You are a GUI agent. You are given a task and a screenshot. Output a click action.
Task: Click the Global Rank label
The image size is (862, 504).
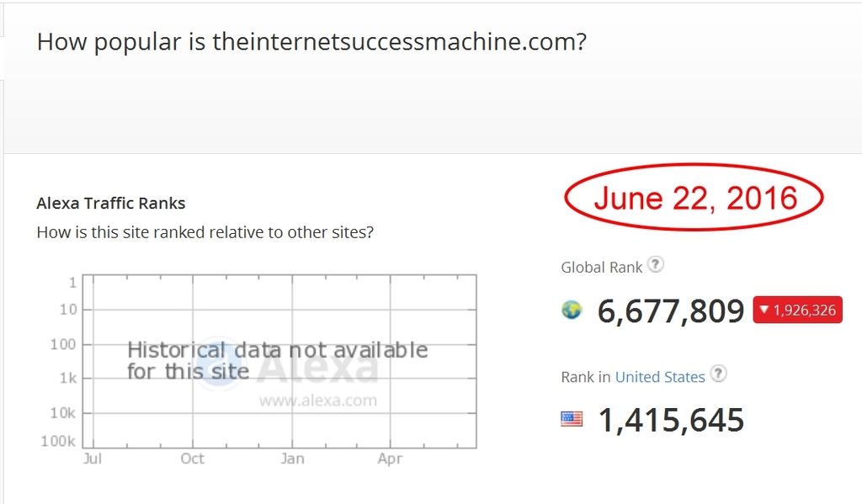[x=601, y=268]
